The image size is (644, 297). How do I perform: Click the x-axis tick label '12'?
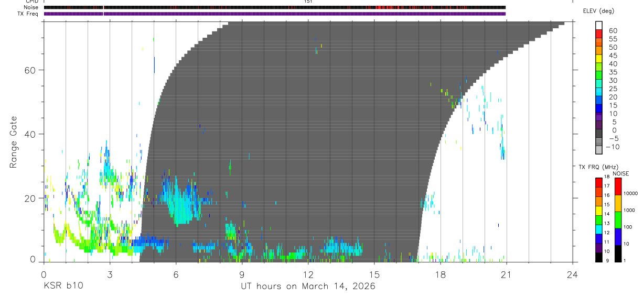click(x=308, y=274)
